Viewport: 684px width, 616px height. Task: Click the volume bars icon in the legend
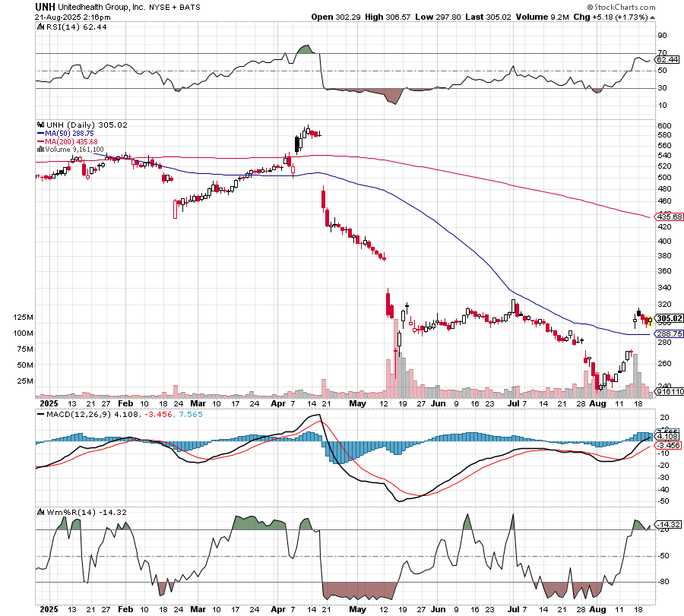pos(40,150)
